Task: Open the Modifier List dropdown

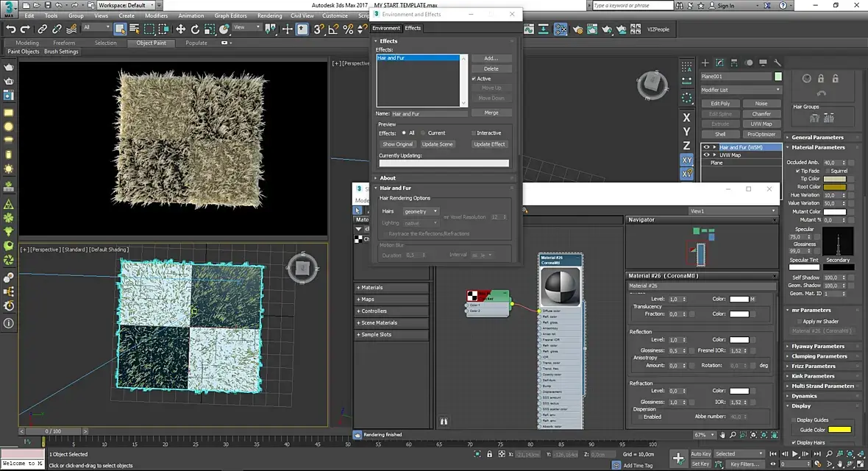Action: pyautogui.click(x=740, y=90)
